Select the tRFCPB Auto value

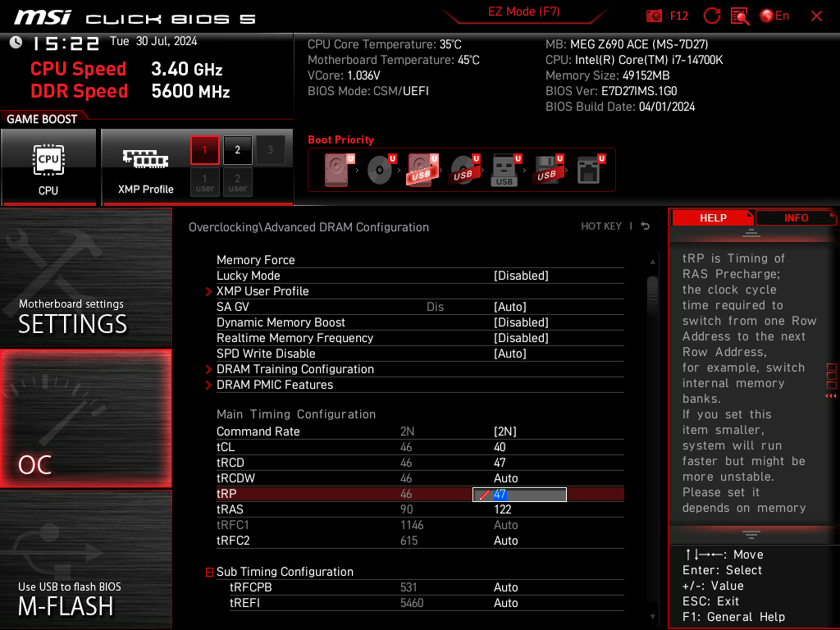[505, 587]
